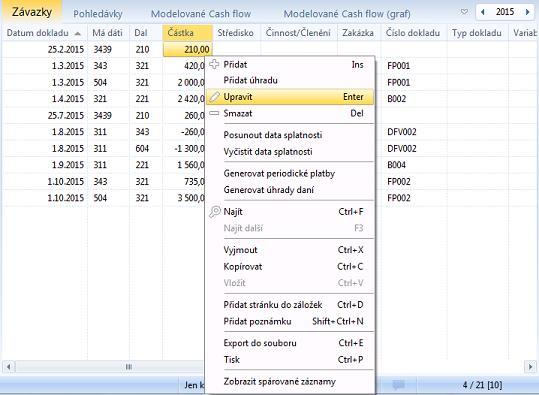Click the speech bubble icon in status bar
The width and height of the screenshot is (539, 395).
pyautogui.click(x=398, y=385)
